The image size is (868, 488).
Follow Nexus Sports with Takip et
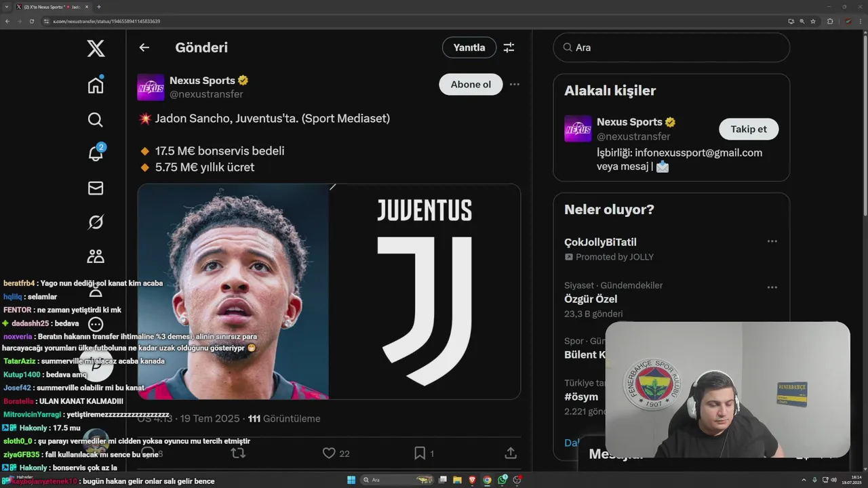coord(749,129)
